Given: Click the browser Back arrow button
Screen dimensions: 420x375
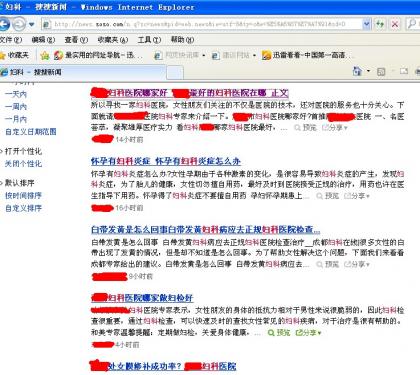Looking at the screenshot, I should coord(4,24).
